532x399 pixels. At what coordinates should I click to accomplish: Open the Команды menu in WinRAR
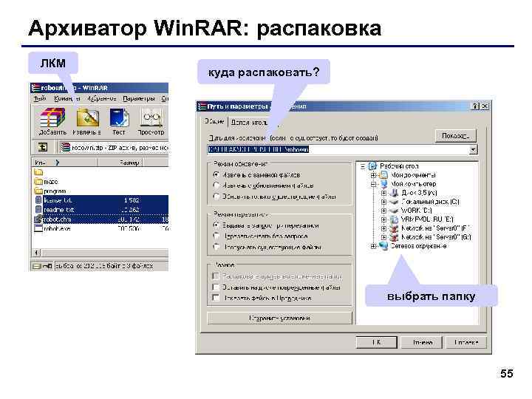66,98
